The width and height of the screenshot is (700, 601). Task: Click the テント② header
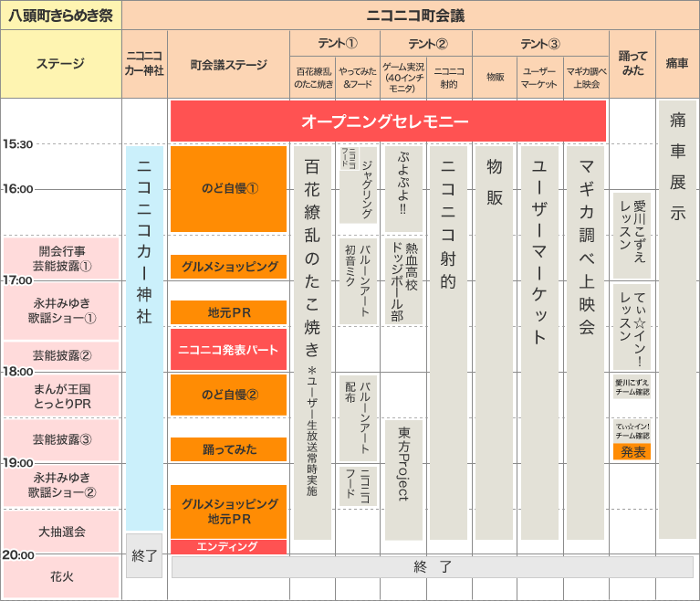(426, 43)
